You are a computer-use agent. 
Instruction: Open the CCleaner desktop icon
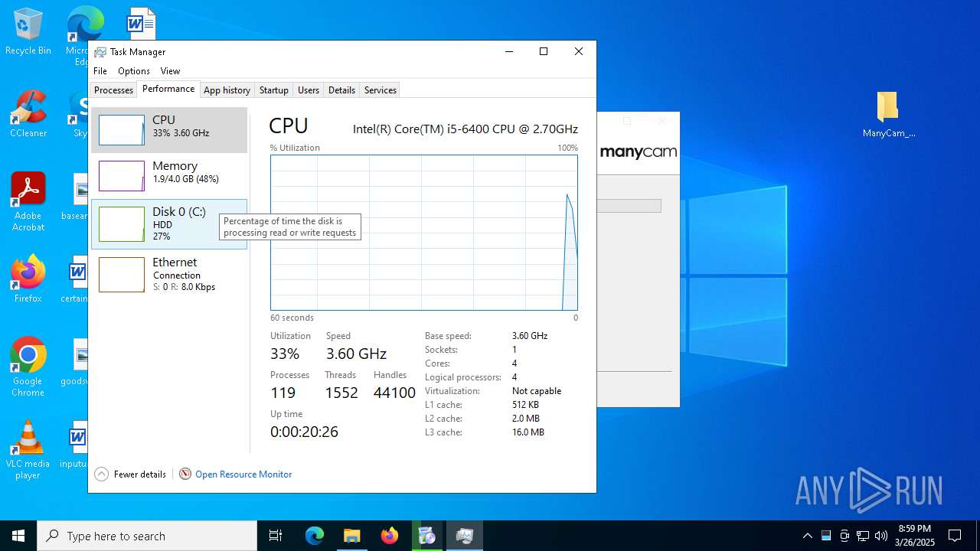tap(28, 115)
